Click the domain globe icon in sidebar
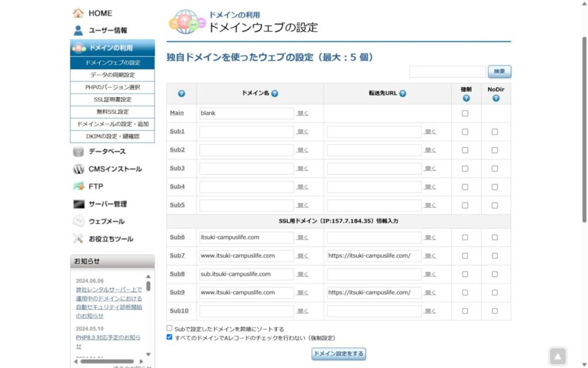Image resolution: width=588 pixels, height=368 pixels. 79,48
